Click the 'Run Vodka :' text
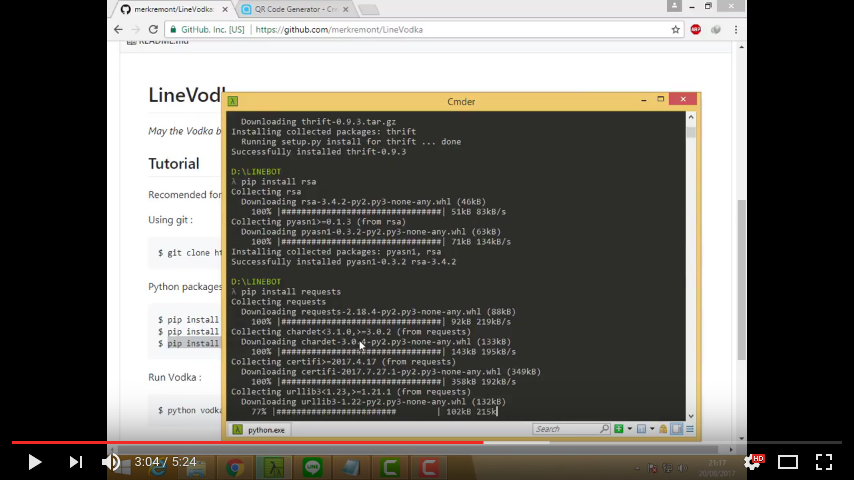854x480 pixels. [175, 377]
